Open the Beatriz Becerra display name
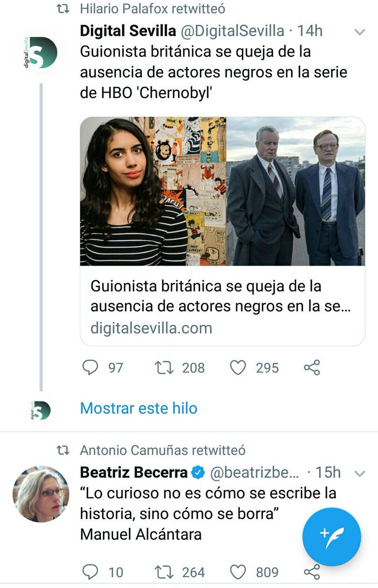The height and width of the screenshot is (588, 378). [134, 472]
